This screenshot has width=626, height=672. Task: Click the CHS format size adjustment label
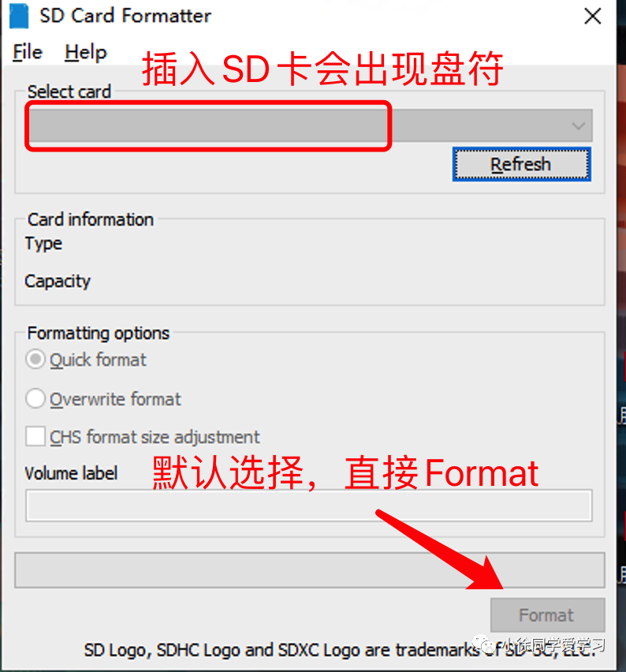pyautogui.click(x=155, y=438)
